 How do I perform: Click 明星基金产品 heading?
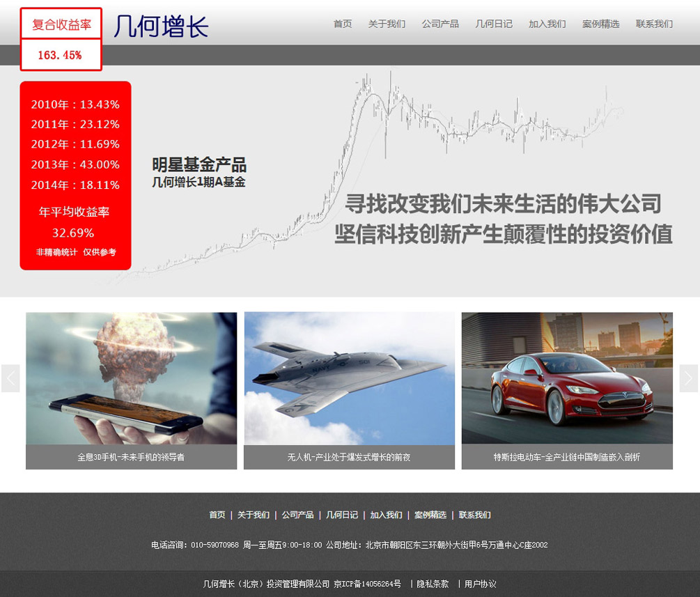[x=199, y=165]
